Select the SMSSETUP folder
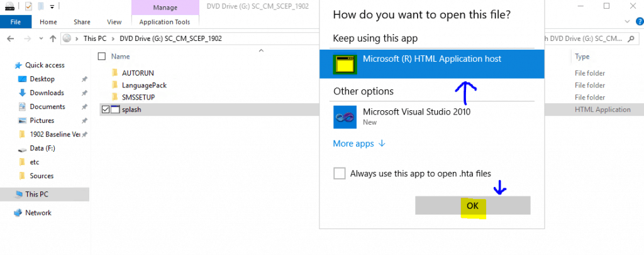Viewport: 644px width, 255px height. 138,98
